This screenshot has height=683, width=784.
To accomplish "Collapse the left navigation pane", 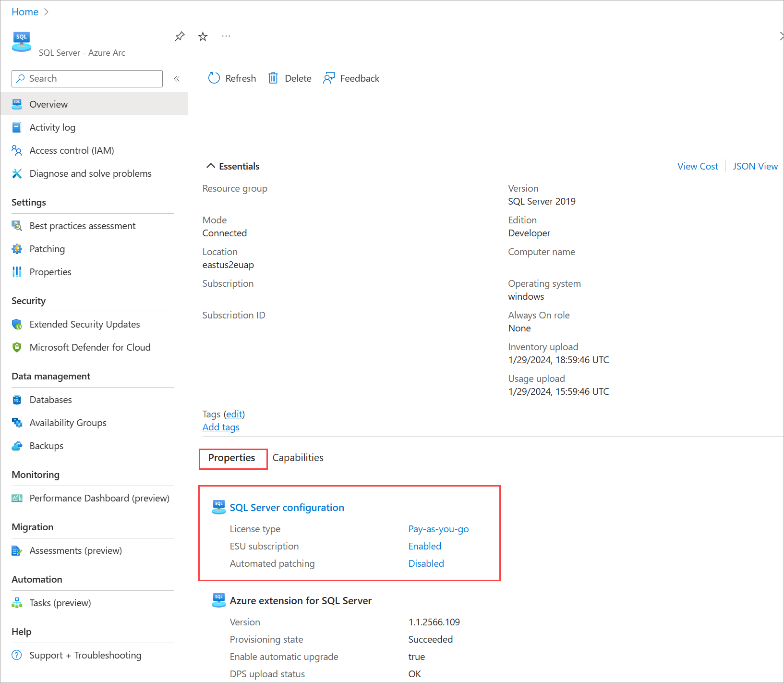I will (177, 78).
